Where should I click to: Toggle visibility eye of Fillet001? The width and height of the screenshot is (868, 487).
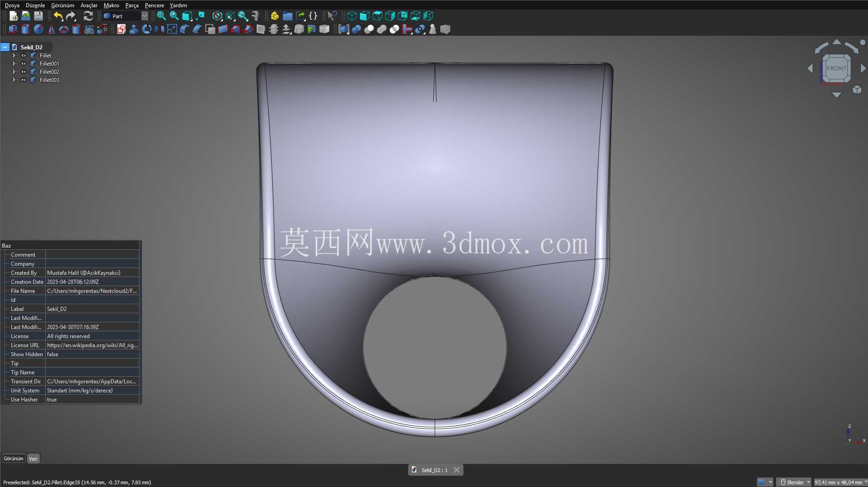pyautogui.click(x=24, y=64)
